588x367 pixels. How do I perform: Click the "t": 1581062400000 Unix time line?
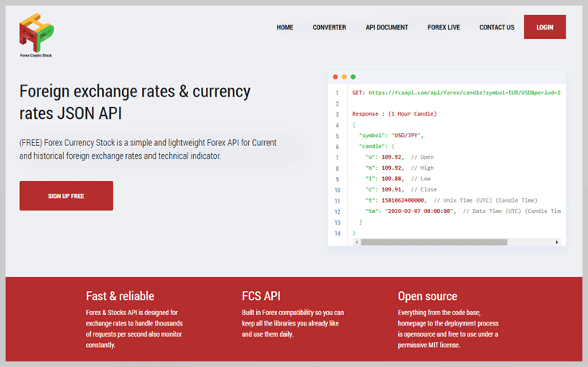[451, 200]
